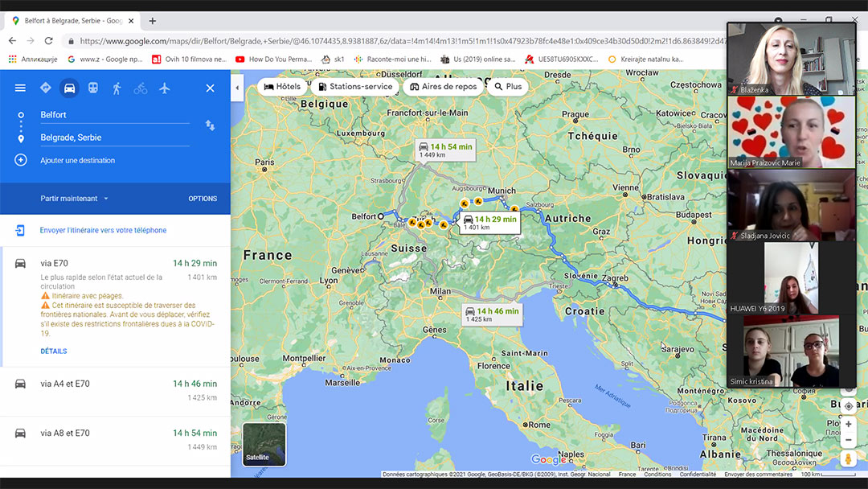Image resolution: width=868 pixels, height=489 pixels.
Task: Open the Partir maintenant dropdown
Action: pos(74,199)
